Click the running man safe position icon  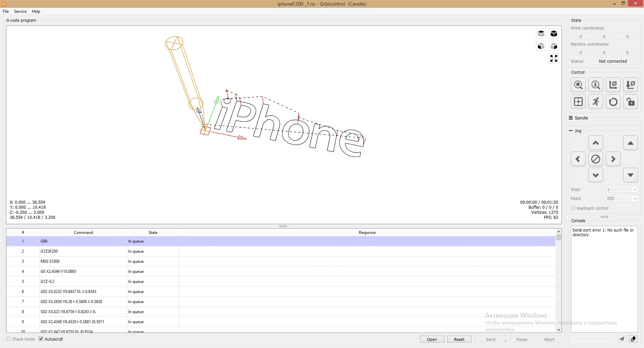tap(596, 102)
